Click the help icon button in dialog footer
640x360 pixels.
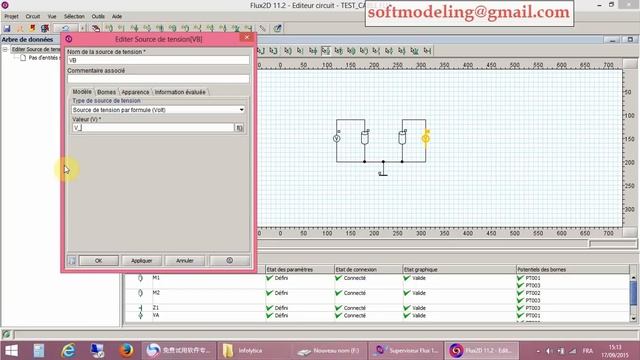(x=229, y=260)
